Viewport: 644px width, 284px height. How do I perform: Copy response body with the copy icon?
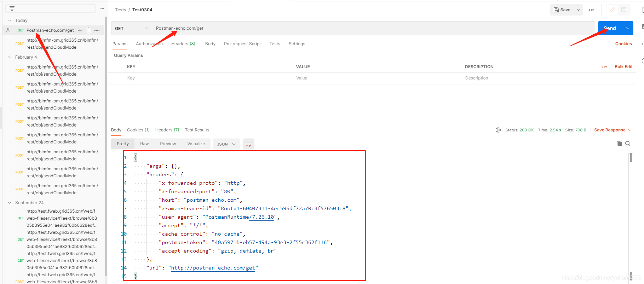(619, 143)
